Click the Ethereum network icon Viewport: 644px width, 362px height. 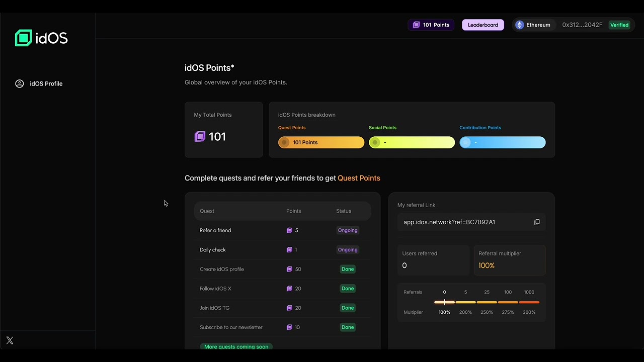coord(520,25)
